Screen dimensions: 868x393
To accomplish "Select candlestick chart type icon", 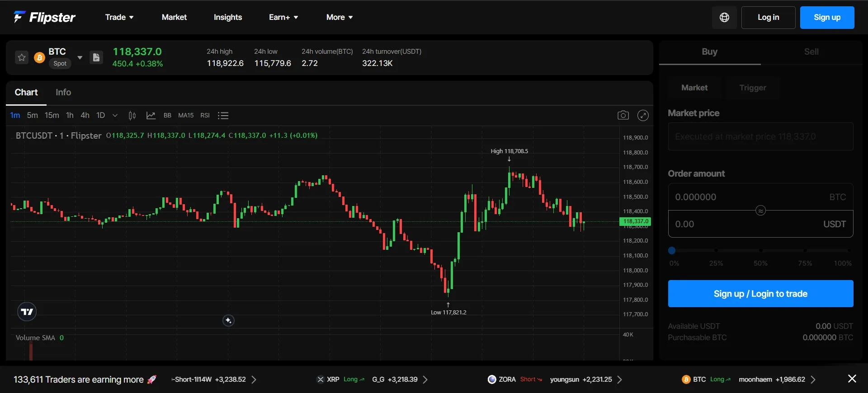I will pos(132,116).
